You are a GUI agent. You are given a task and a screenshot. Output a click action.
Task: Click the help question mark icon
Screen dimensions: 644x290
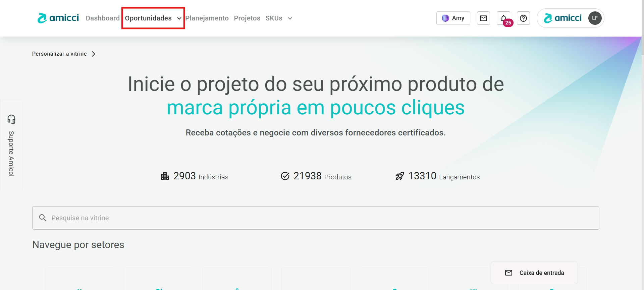523,18
